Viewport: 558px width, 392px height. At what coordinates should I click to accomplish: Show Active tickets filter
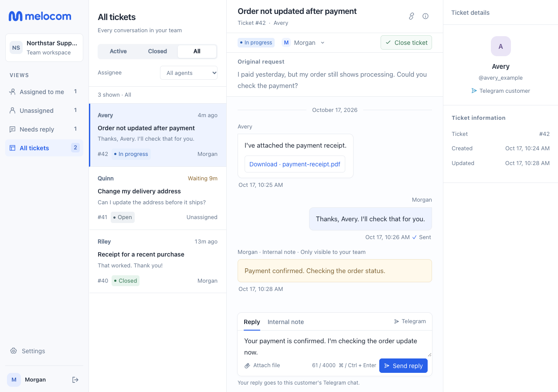(118, 51)
